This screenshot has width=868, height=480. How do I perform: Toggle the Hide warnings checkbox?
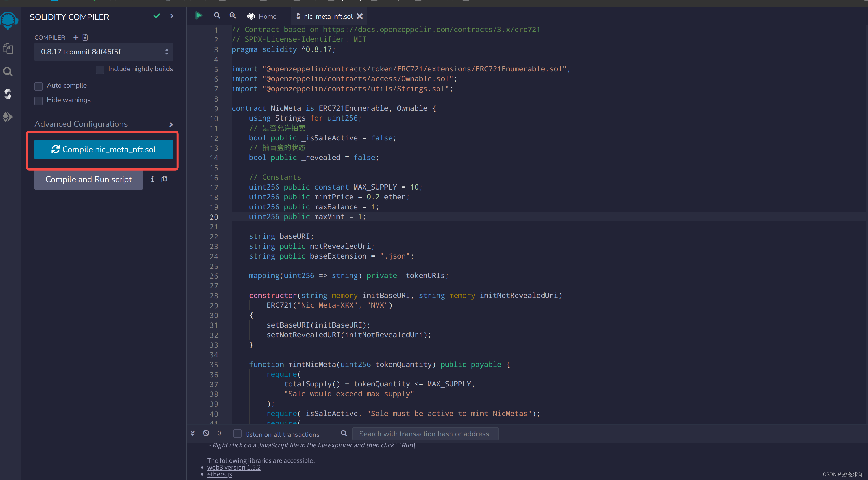pyautogui.click(x=38, y=100)
